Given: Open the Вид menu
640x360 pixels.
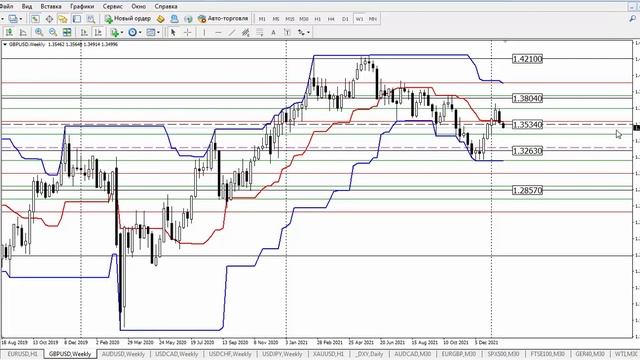Looking at the screenshot, I should pos(27,7).
